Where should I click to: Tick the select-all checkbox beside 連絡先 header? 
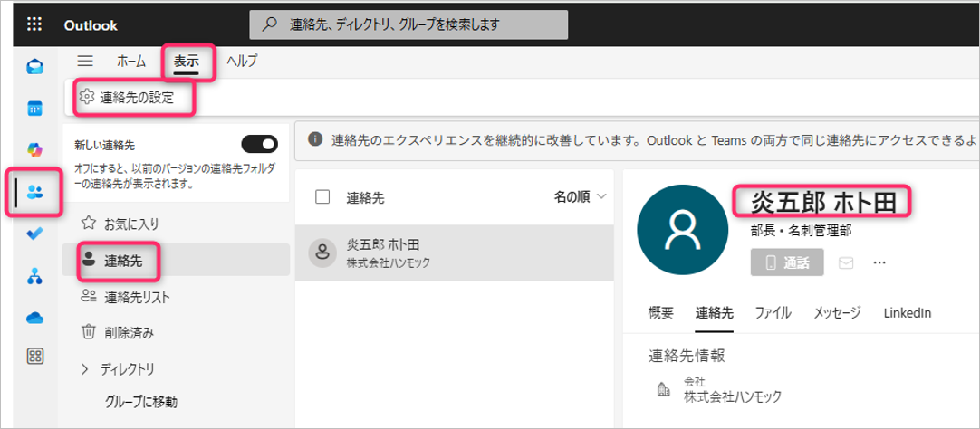pyautogui.click(x=322, y=196)
